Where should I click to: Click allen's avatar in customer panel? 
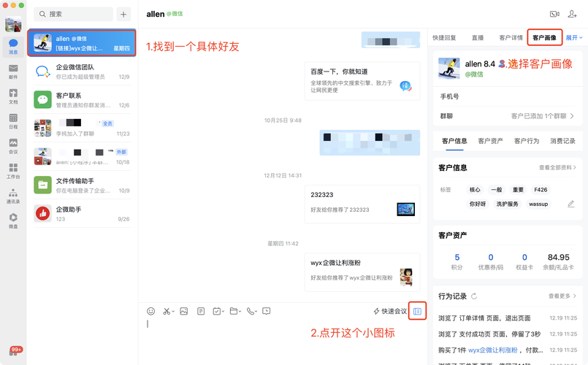click(x=449, y=68)
